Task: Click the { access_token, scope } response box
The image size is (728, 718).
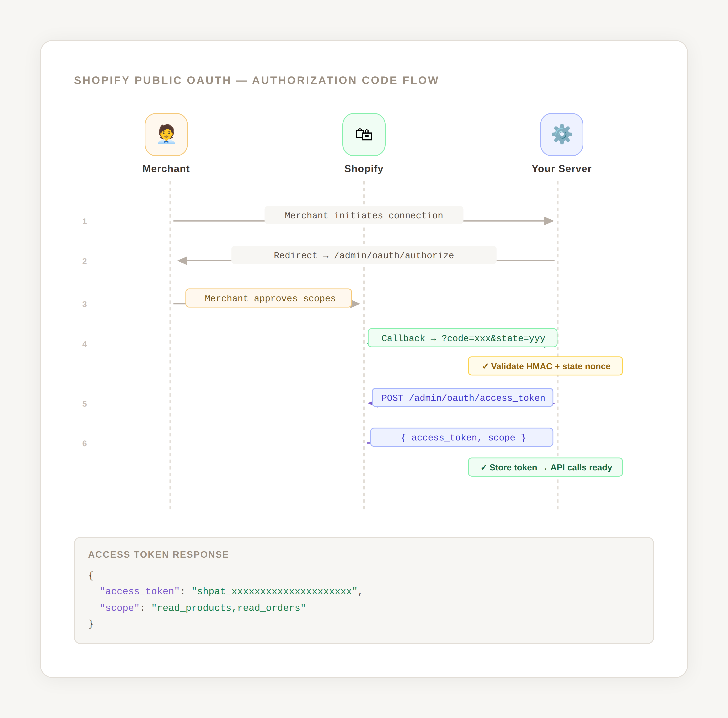Action: click(462, 437)
